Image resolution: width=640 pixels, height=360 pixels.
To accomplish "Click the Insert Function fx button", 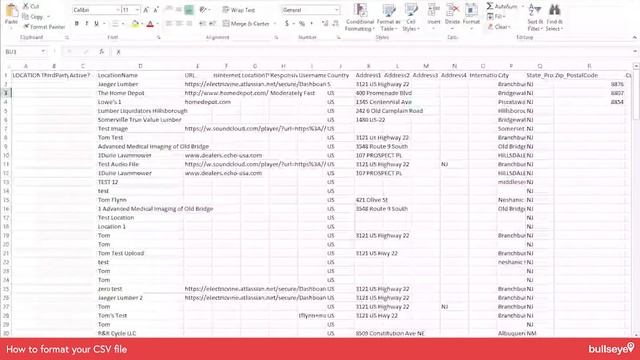I will point(101,52).
